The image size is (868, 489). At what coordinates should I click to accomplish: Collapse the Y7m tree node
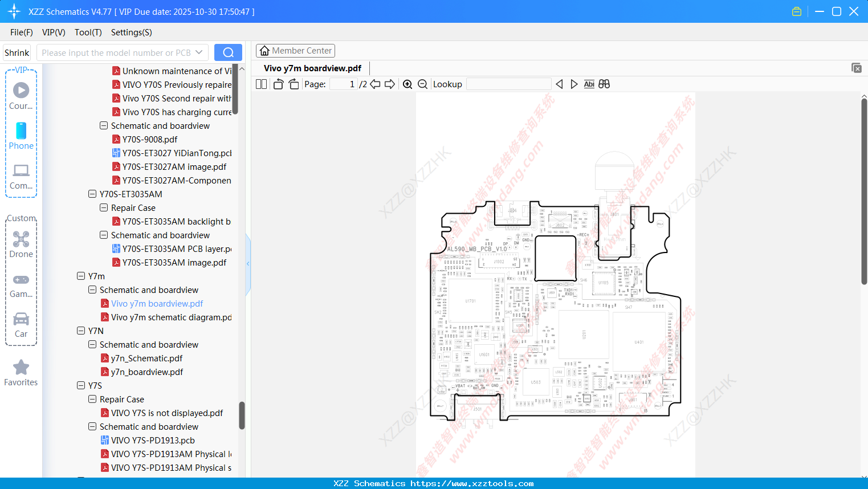[x=81, y=276]
